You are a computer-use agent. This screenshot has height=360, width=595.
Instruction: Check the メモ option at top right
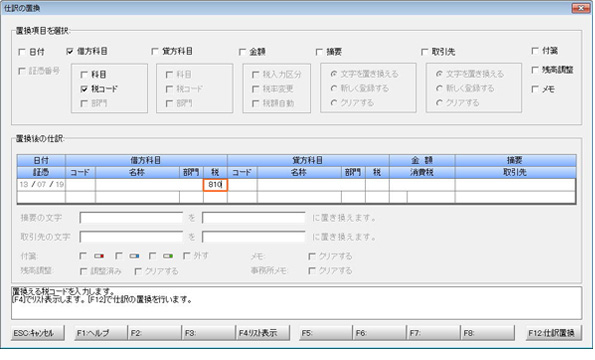point(535,89)
